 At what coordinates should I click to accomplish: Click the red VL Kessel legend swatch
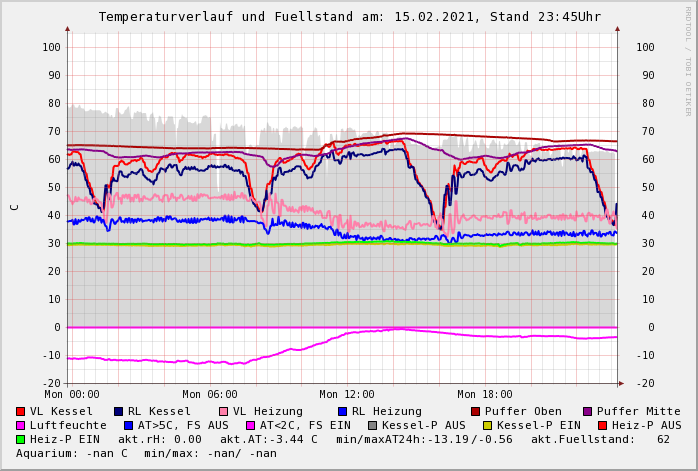point(21,411)
